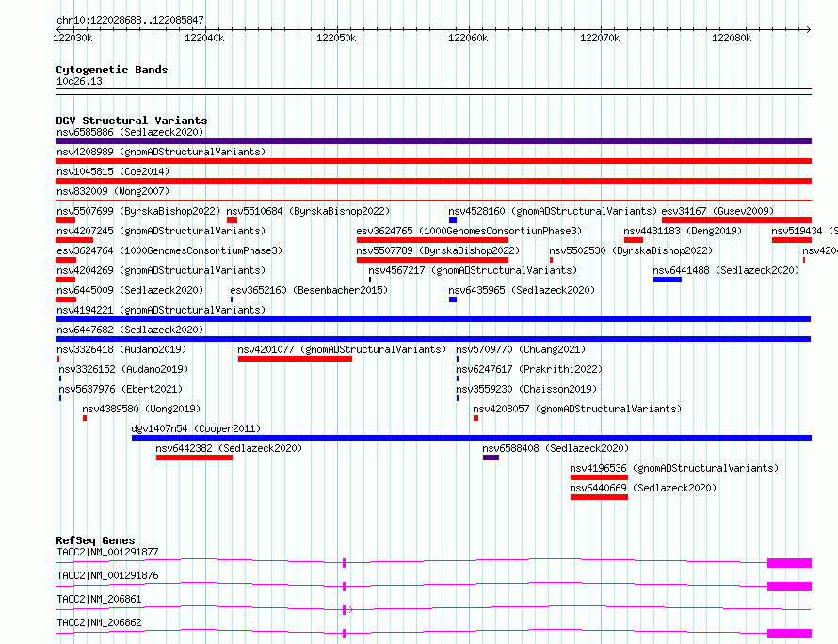The height and width of the screenshot is (644, 838).
Task: Open the nsv4208989 gnomAD variant label
Action: (x=161, y=152)
